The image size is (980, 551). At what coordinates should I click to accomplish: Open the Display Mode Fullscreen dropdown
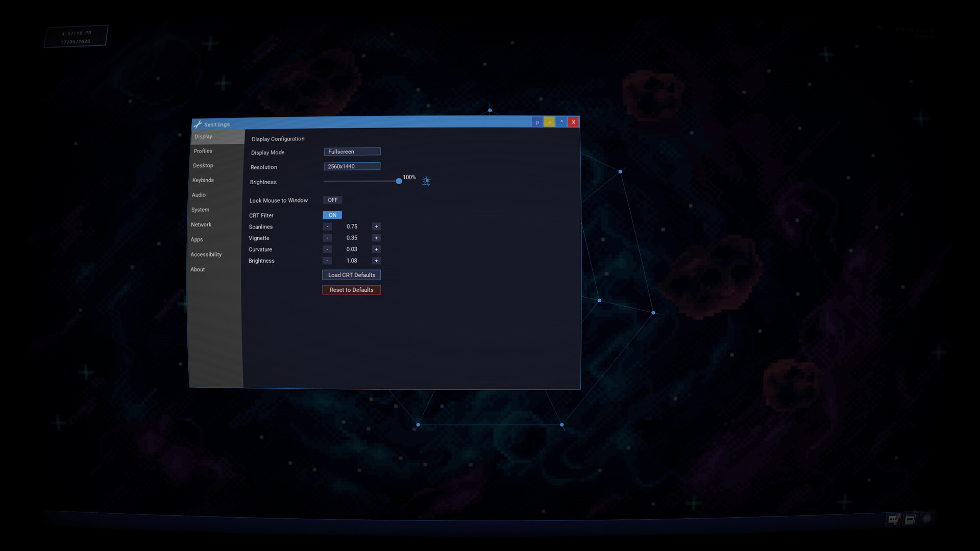(352, 152)
